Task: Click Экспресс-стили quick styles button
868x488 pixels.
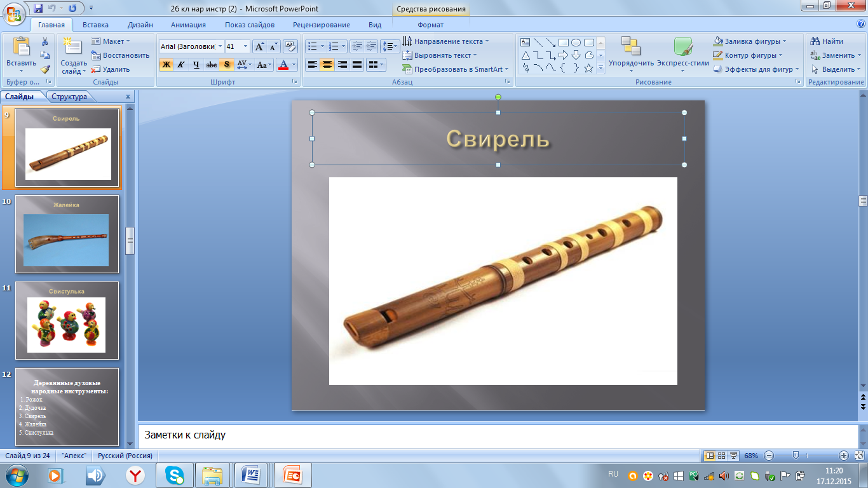Action: coord(683,54)
